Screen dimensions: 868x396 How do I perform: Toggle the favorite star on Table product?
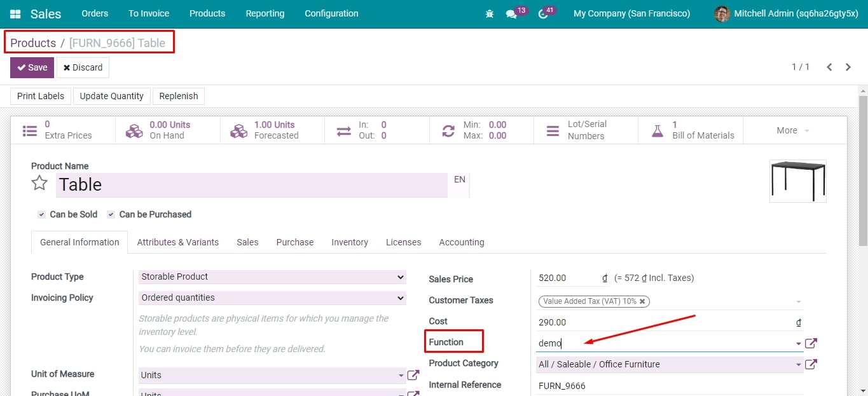[39, 182]
